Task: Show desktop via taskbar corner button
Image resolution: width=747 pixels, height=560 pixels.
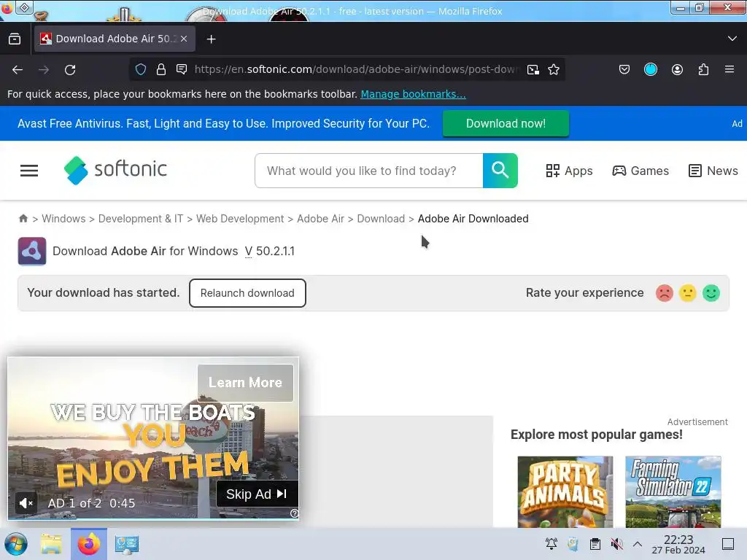Action: coord(728,544)
